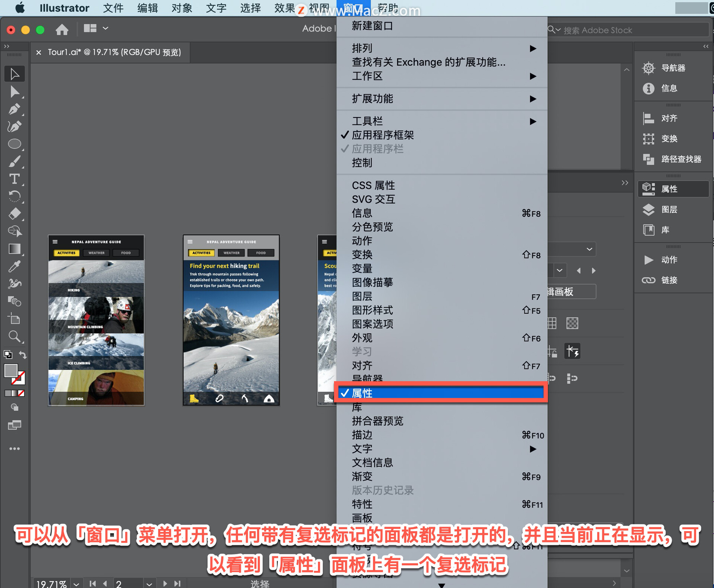Select the Ellipse tool
714x588 pixels.
[15, 144]
